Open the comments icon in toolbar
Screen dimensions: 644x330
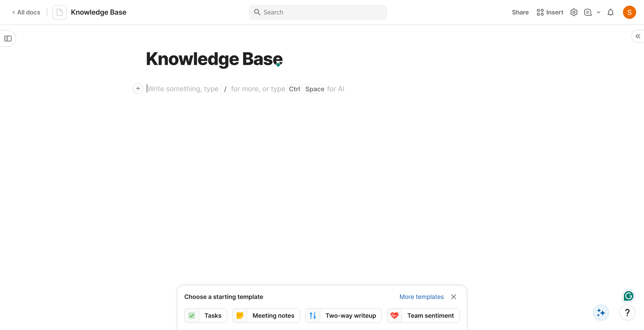[588, 12]
